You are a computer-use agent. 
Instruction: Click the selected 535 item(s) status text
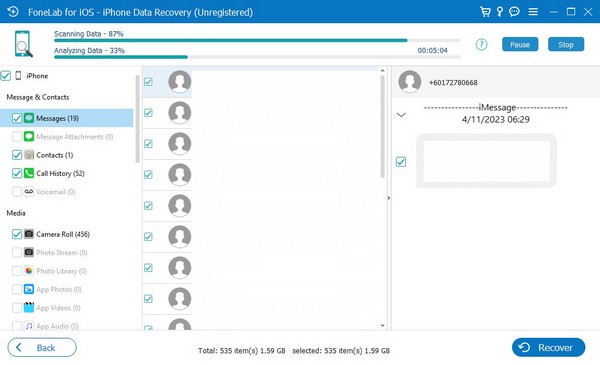click(x=341, y=350)
